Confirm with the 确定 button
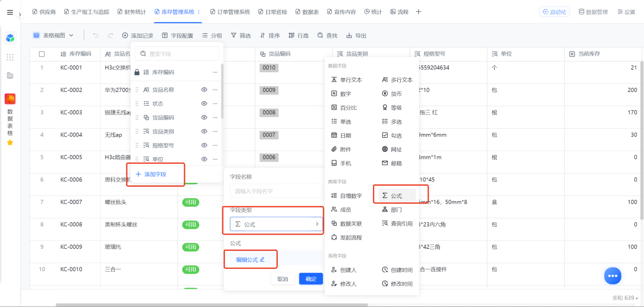 [311, 279]
